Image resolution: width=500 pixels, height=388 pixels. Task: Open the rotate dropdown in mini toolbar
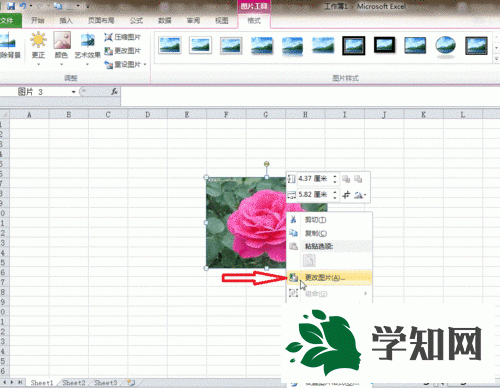tap(360, 195)
